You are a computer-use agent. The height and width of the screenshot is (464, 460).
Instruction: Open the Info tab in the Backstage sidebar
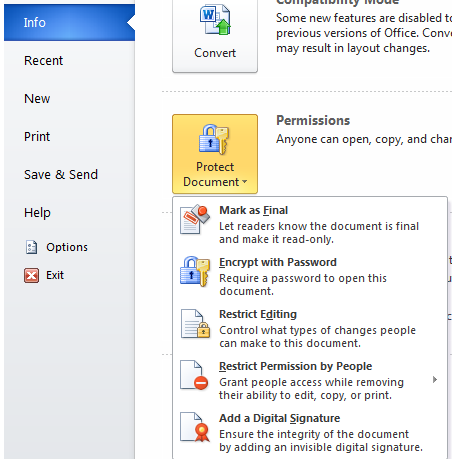[x=69, y=23]
